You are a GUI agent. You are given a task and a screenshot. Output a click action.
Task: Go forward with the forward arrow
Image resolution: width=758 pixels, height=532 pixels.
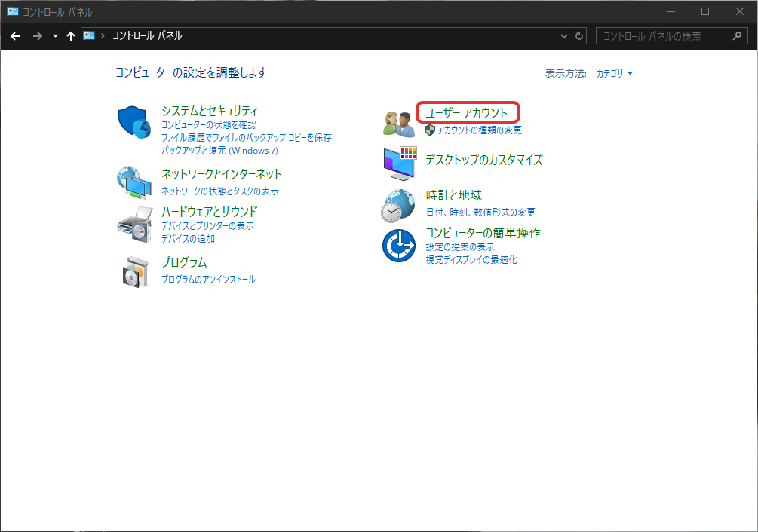click(37, 35)
